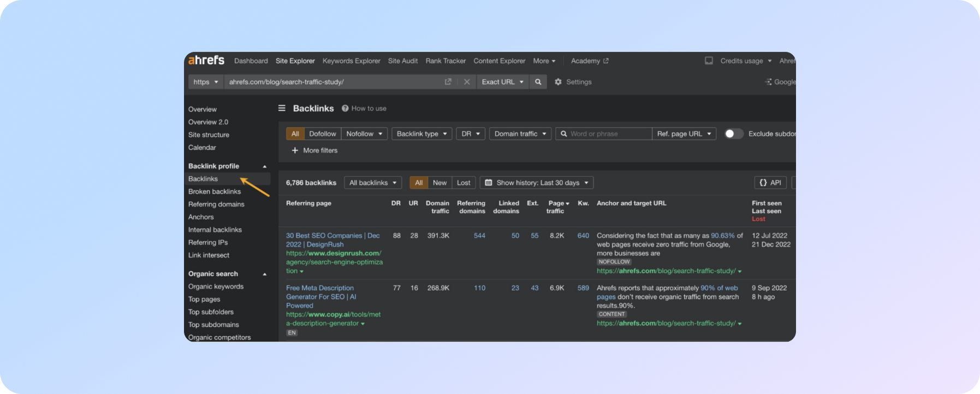Open Rank Tracker
Viewport: 980px width, 394px height.
point(446,61)
